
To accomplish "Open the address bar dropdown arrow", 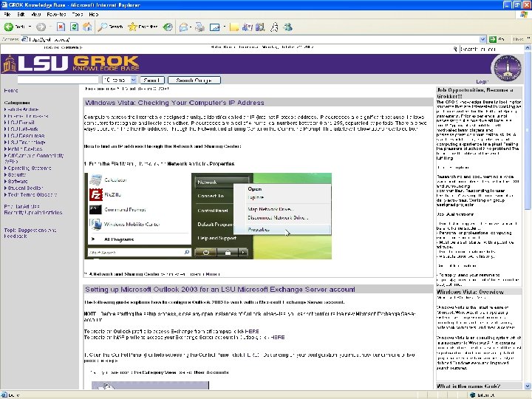I will click(482, 39).
